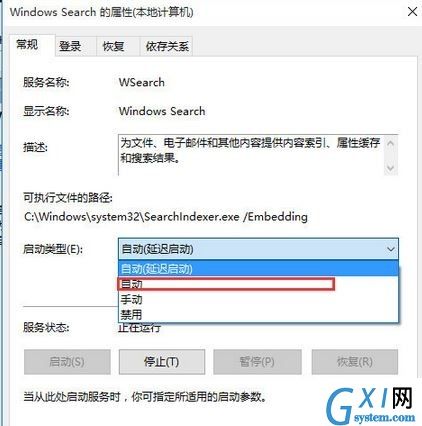This screenshot has height=426, width=422.
Task: Click the WSearch service name value
Action: pyautogui.click(x=142, y=82)
